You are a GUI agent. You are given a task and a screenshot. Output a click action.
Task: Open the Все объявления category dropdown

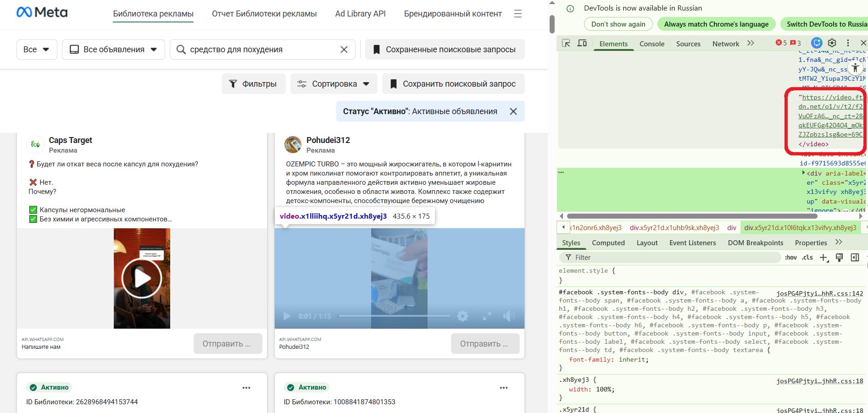113,50
